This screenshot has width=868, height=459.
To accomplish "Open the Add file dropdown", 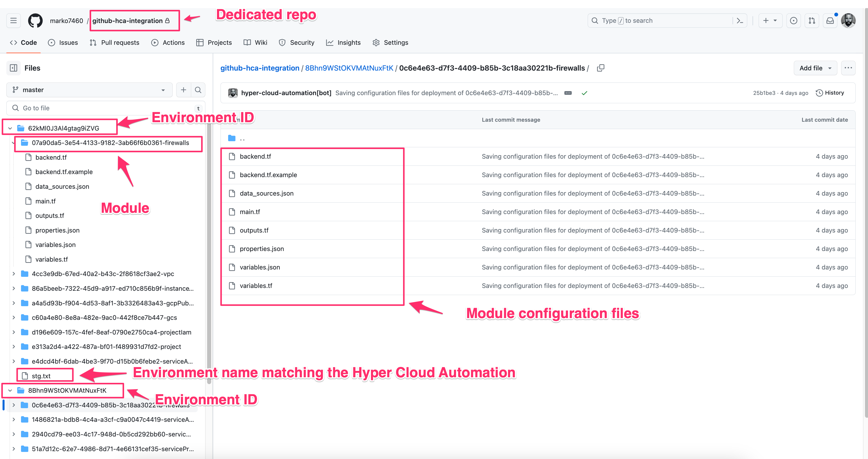I will tap(815, 68).
